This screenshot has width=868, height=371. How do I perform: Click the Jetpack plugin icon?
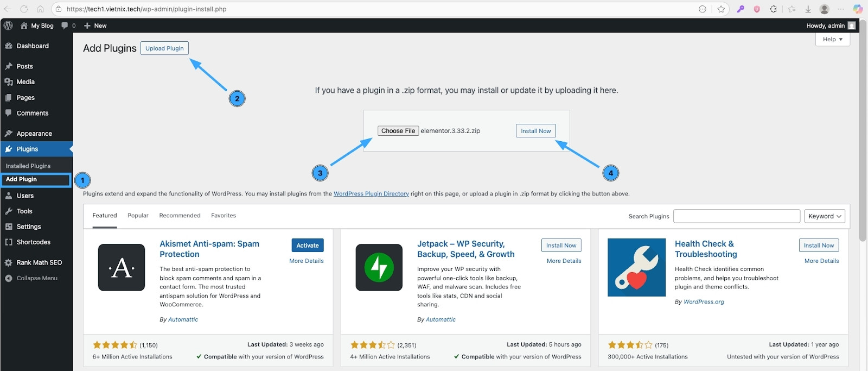coord(379,267)
